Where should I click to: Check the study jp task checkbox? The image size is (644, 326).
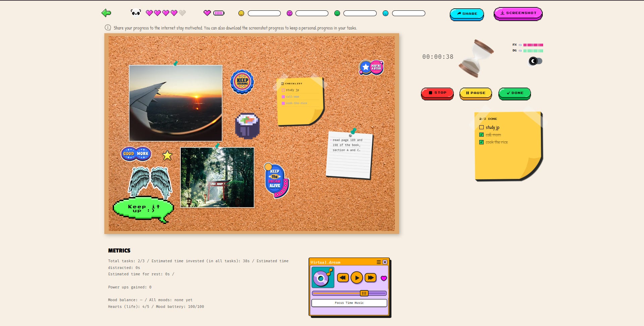(481, 127)
